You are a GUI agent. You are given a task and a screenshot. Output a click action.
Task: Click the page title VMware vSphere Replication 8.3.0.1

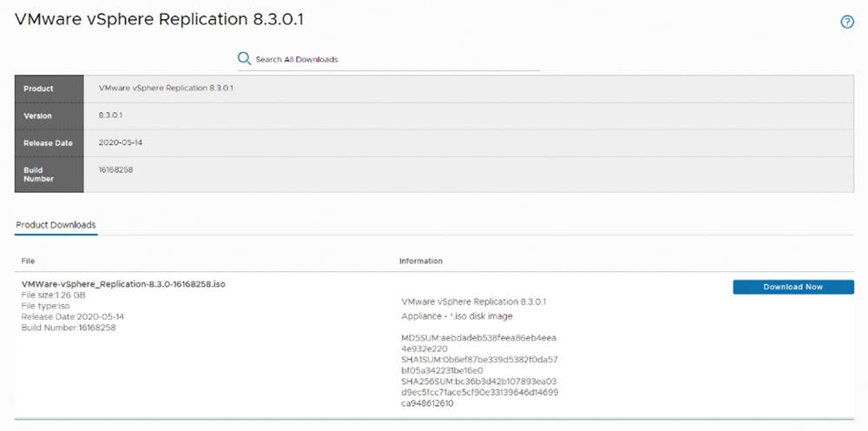point(159,19)
